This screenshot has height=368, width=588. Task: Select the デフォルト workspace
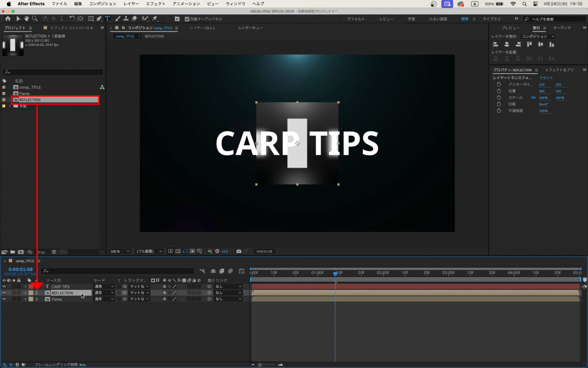[356, 19]
